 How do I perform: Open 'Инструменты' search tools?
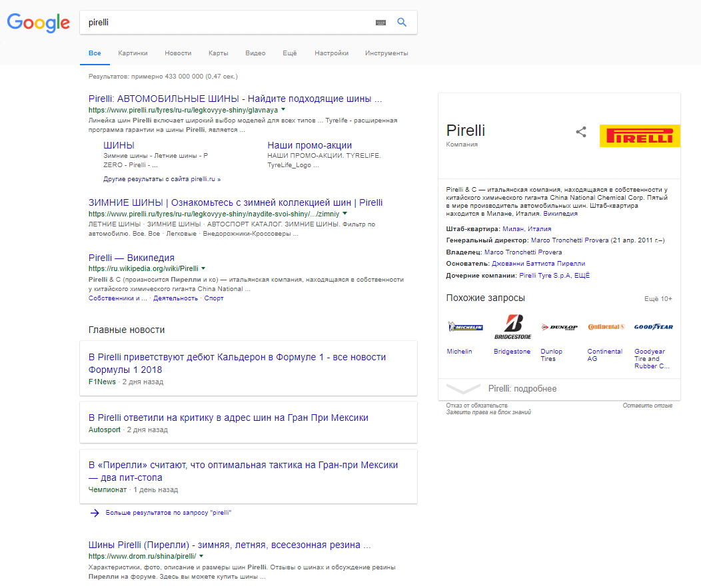click(x=386, y=53)
